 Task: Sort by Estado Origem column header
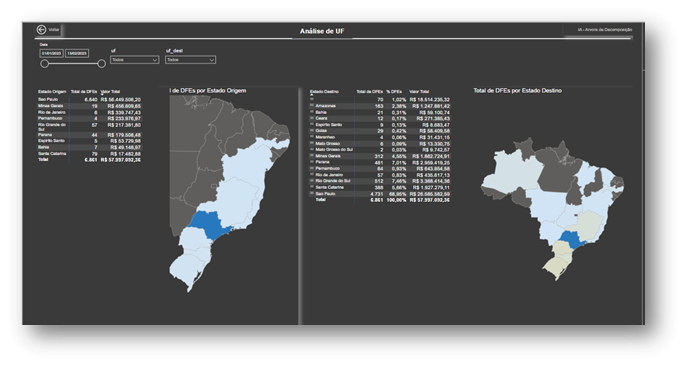[52, 92]
